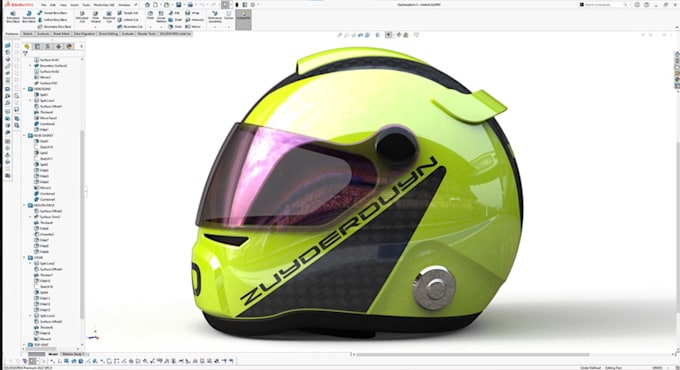Expand more FeatureManager tabs arrow
The width and height of the screenshot is (680, 370).
coord(81,46)
